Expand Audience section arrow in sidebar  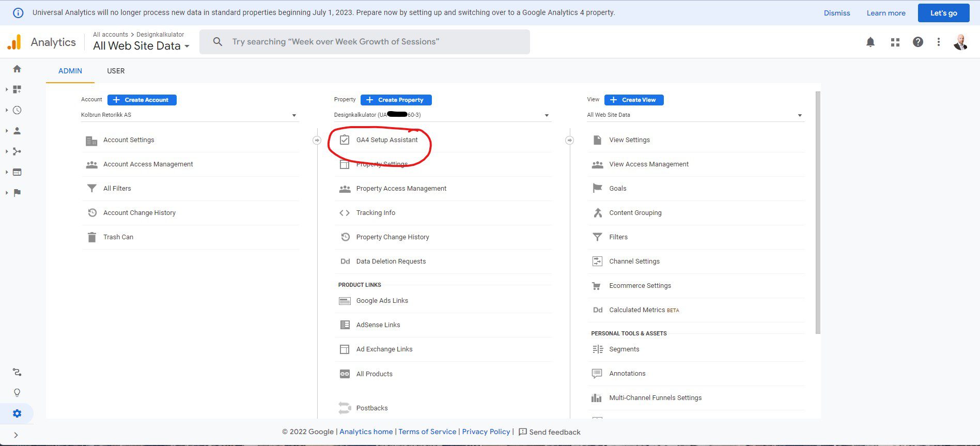point(7,131)
